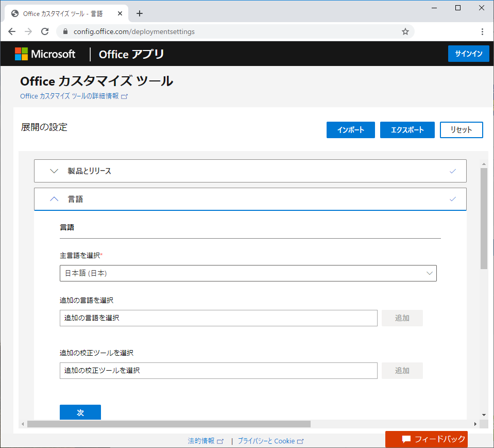The width and height of the screenshot is (494, 448).
Task: Open the Chrome three-dot menu
Action: point(482,31)
